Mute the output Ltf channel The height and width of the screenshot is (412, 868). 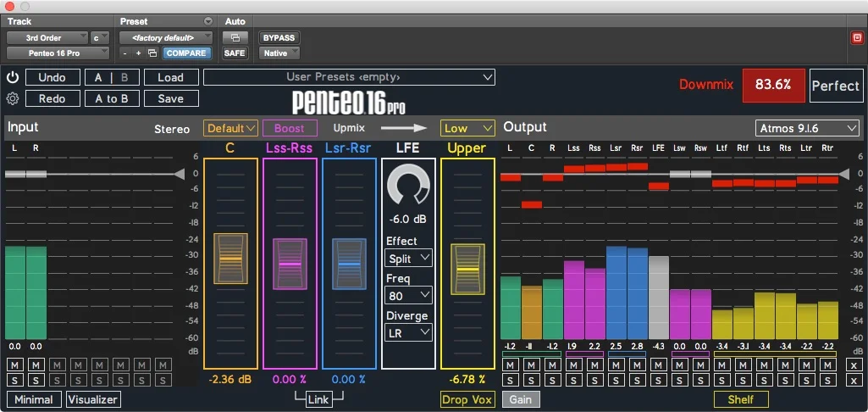(721, 365)
